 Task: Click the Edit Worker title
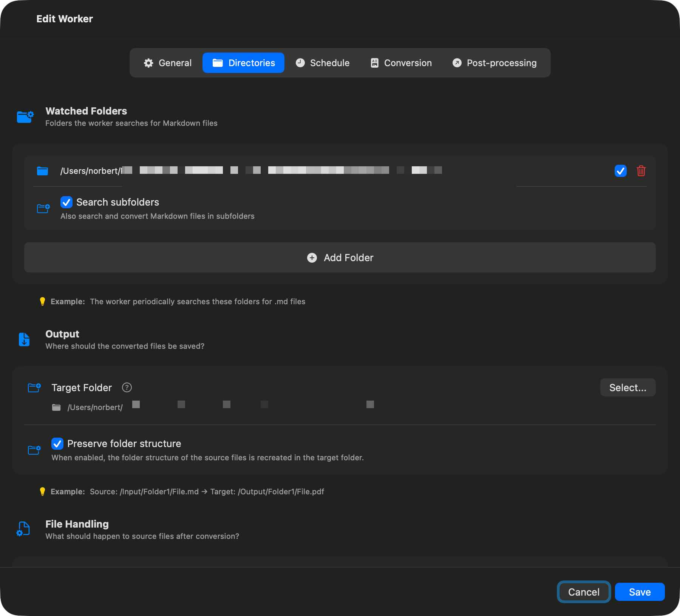65,19
